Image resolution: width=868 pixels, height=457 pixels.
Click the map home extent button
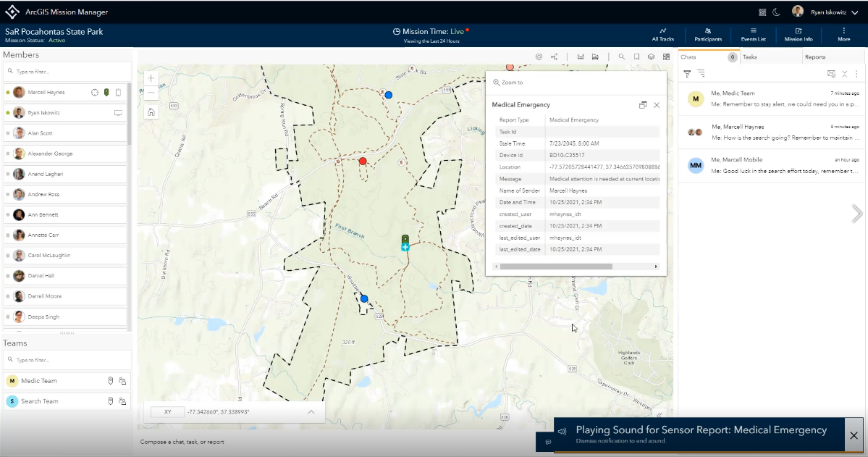pos(151,112)
